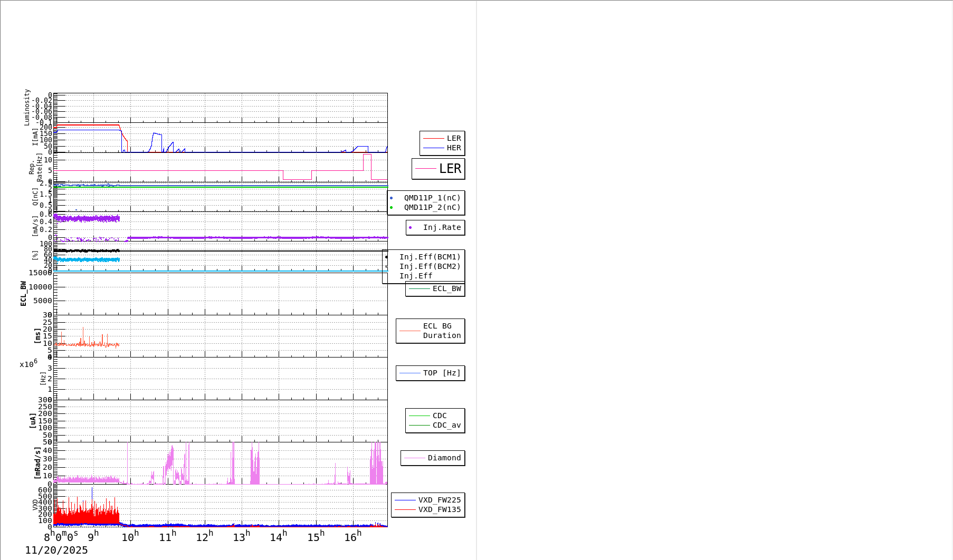Click the large LER repetition rate legend label
The image size is (953, 560).
pyautogui.click(x=450, y=169)
